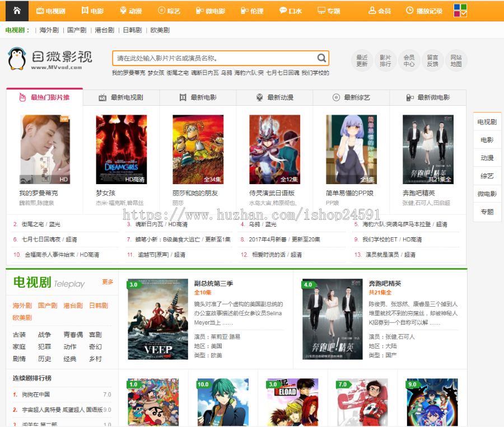Open the 影片排行 round icon
This screenshot has height=427, width=504.
[x=385, y=60]
